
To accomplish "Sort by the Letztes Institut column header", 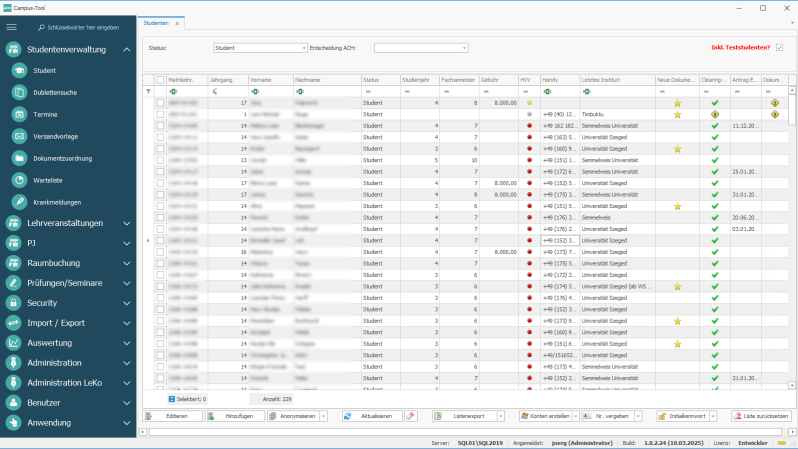I will point(617,80).
